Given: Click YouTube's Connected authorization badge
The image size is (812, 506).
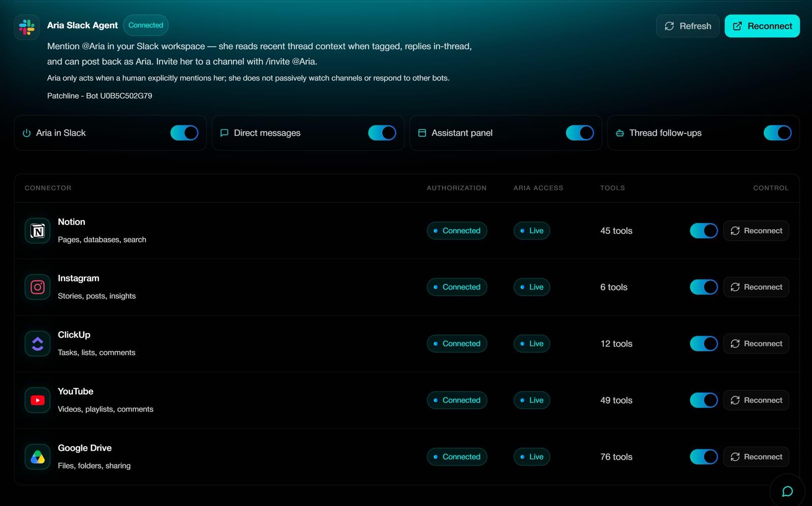Looking at the screenshot, I should (x=457, y=400).
